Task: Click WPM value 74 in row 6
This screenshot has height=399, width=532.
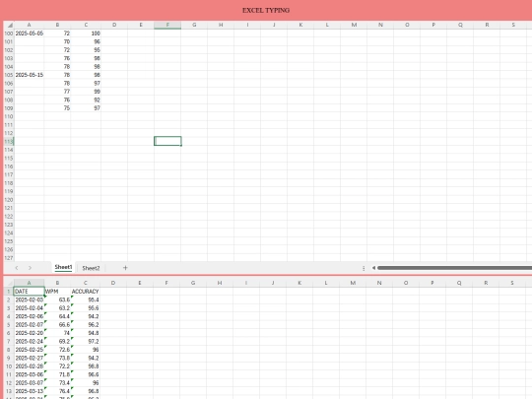Action: pos(57,333)
